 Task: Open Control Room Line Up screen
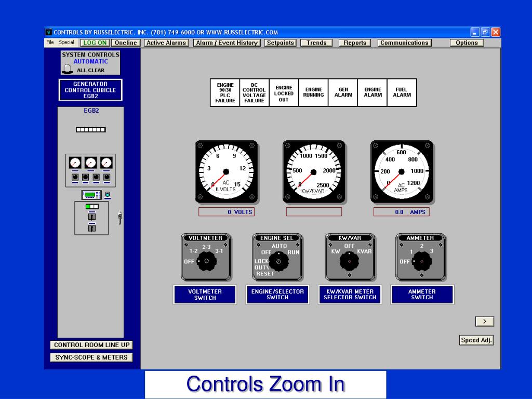(91, 345)
